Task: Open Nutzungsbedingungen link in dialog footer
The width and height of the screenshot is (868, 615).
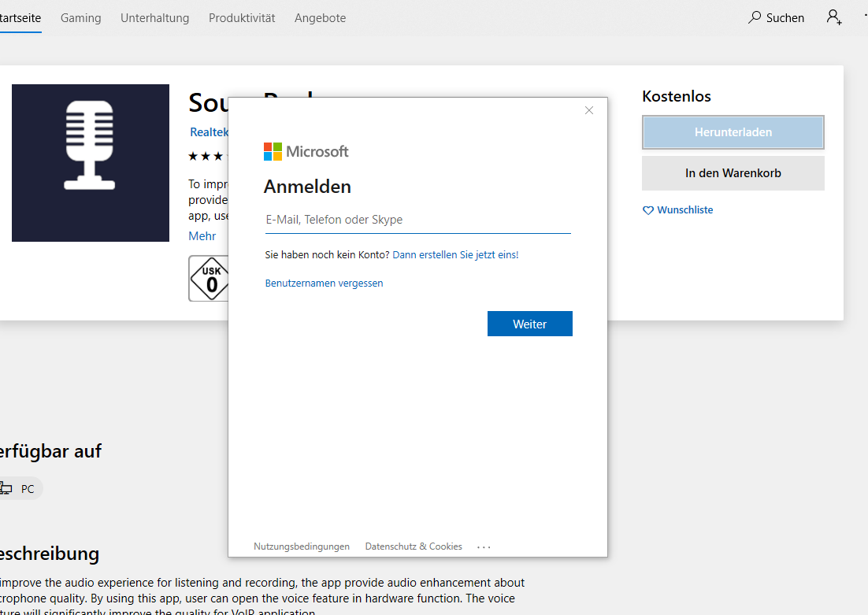Action: 302,546
